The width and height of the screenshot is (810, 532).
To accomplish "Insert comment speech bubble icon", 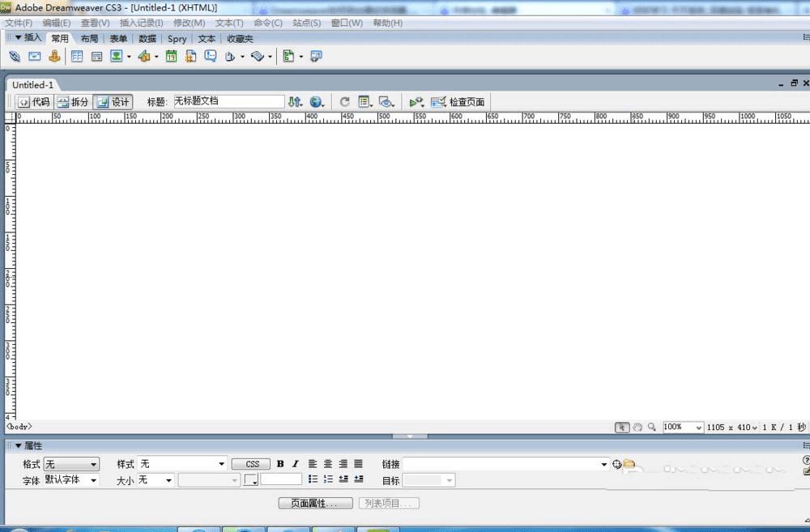I will pyautogui.click(x=211, y=57).
